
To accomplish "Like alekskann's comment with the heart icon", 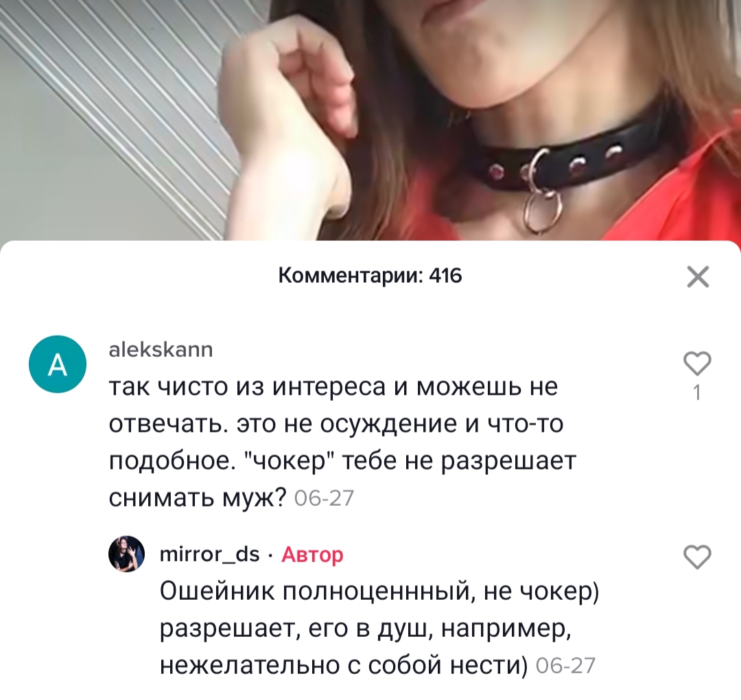I will coord(698,364).
